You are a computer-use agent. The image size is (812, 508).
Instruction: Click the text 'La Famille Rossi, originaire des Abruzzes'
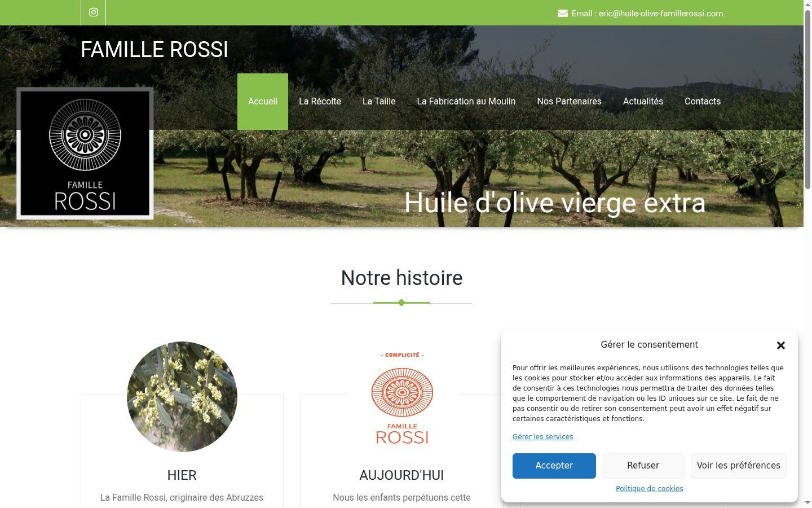click(182, 498)
